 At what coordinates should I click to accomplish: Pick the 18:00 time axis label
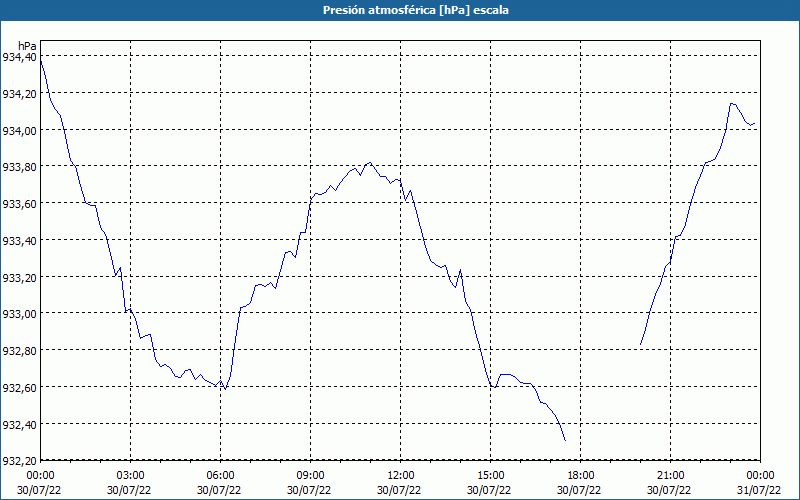(581, 476)
